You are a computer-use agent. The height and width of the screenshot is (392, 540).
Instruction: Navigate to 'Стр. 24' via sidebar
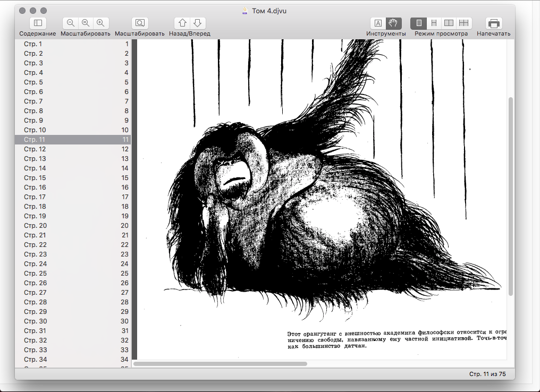[x=73, y=263]
